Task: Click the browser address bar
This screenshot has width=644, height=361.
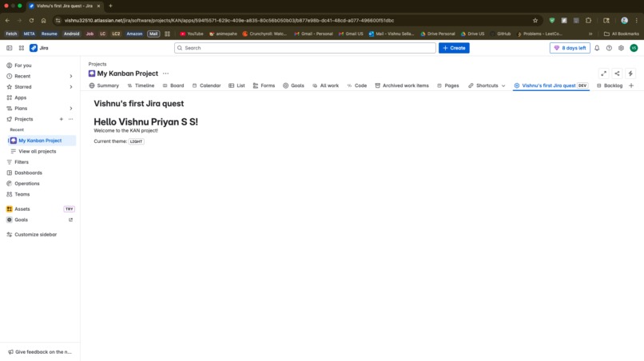Action: 296,21
